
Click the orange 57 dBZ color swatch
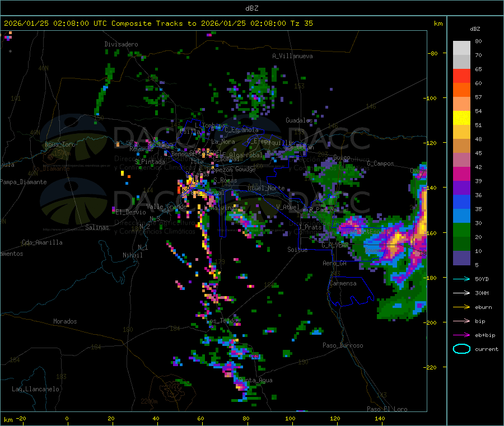point(461,90)
